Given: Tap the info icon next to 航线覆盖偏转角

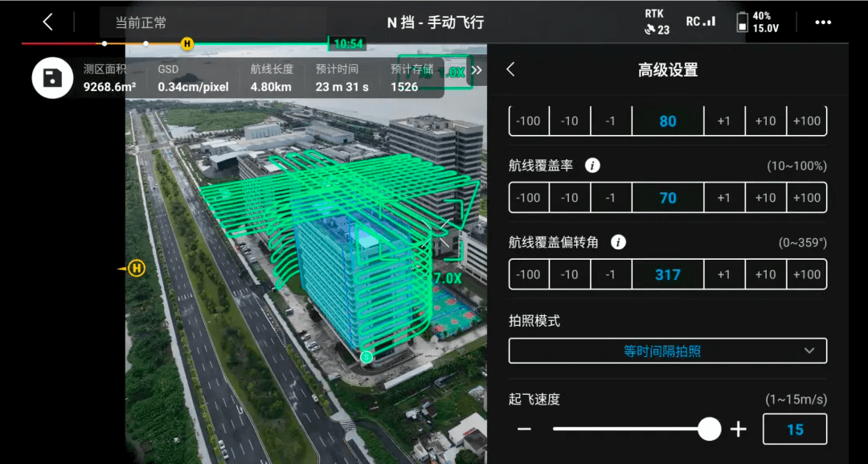Looking at the screenshot, I should [618, 243].
